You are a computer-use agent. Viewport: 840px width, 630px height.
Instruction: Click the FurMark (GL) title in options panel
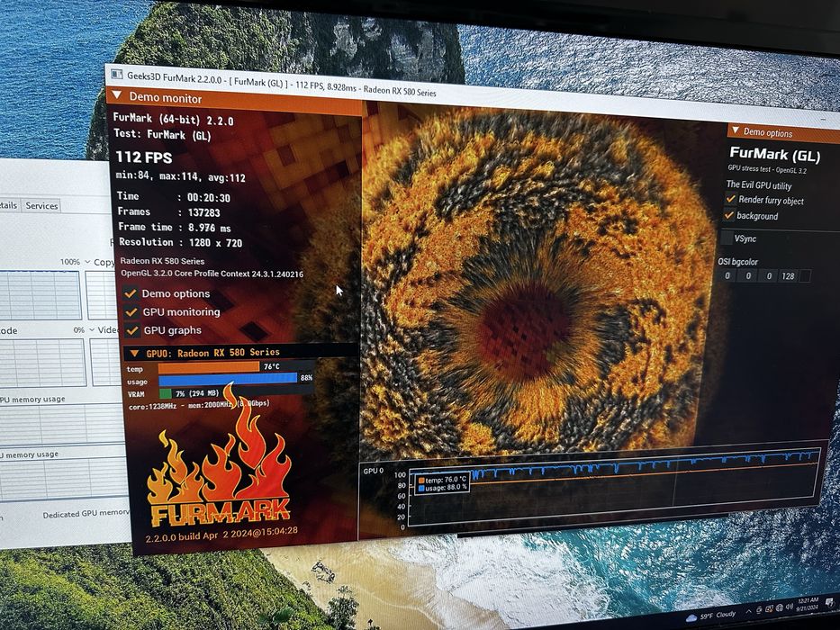coord(774,155)
